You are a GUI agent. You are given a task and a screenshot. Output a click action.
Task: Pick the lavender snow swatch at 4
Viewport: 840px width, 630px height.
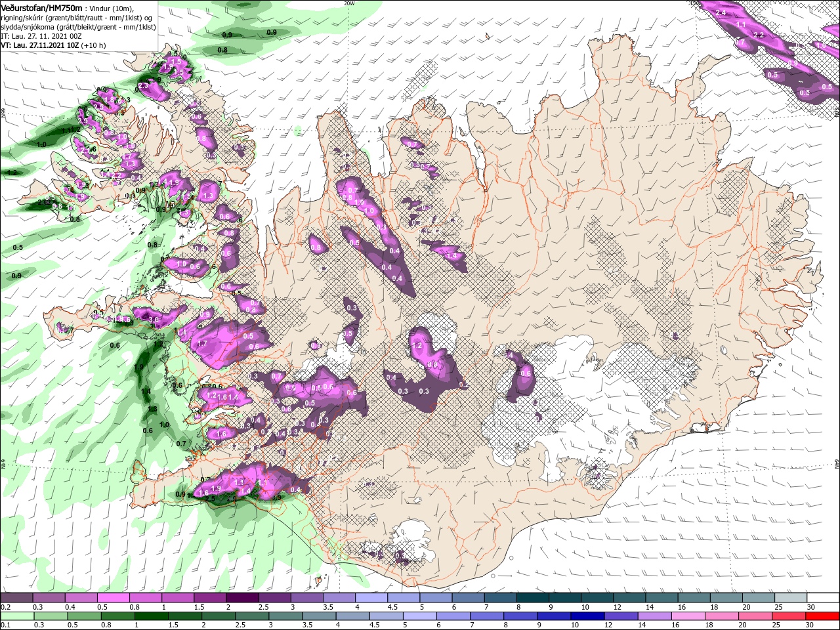click(x=370, y=598)
